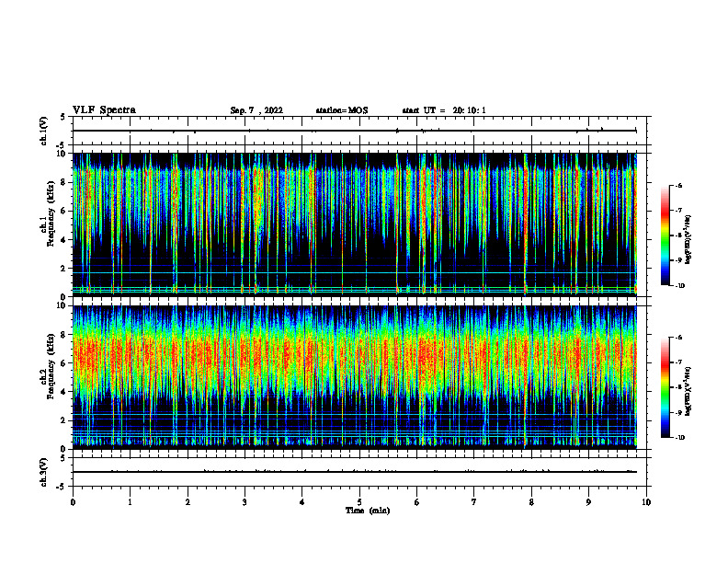Click the "-6" tick on ch.1 color bar
This screenshot has width=728, height=563.
pos(678,185)
